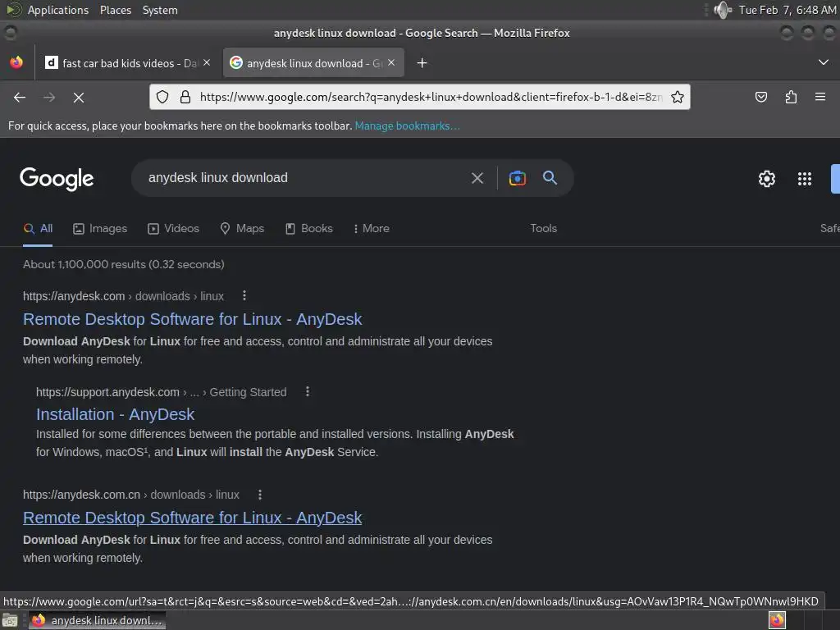Click the 'anydesk linux downl...' taskbar window button
Viewport: 840px width, 630px height.
pyautogui.click(x=97, y=620)
